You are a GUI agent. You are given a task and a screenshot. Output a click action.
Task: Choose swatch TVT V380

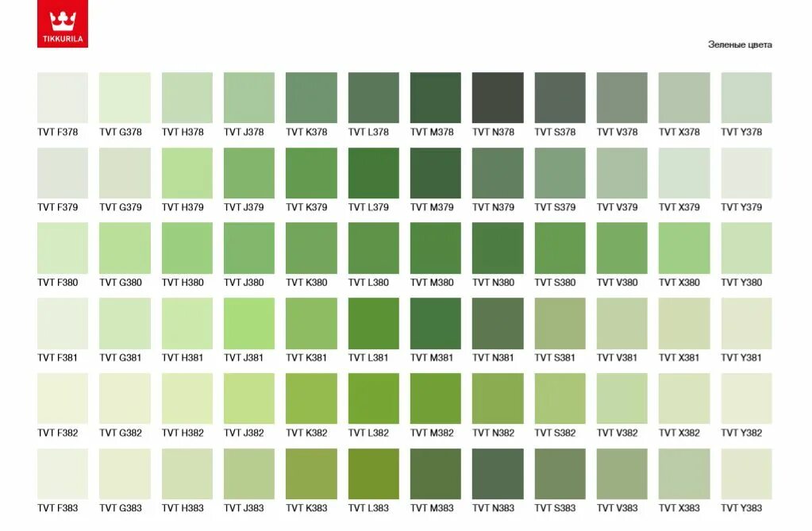pyautogui.click(x=622, y=248)
